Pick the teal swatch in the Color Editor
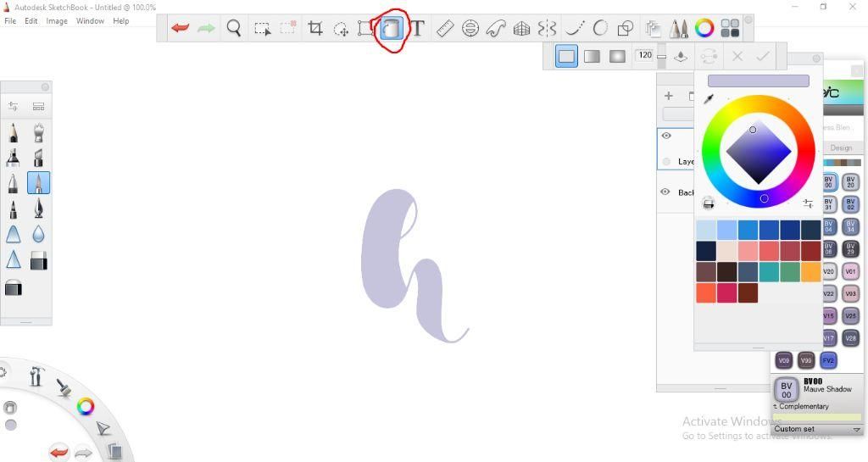868x462 pixels. point(769,271)
